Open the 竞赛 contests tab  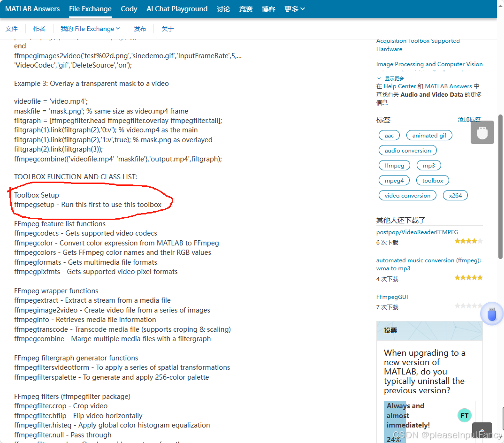246,9
